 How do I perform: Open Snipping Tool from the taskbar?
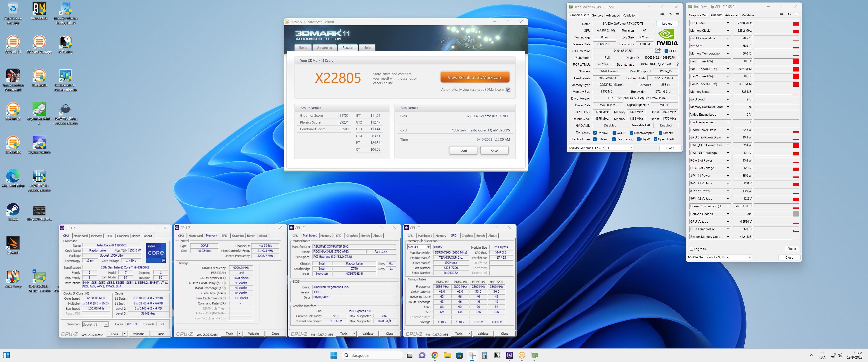[472, 355]
